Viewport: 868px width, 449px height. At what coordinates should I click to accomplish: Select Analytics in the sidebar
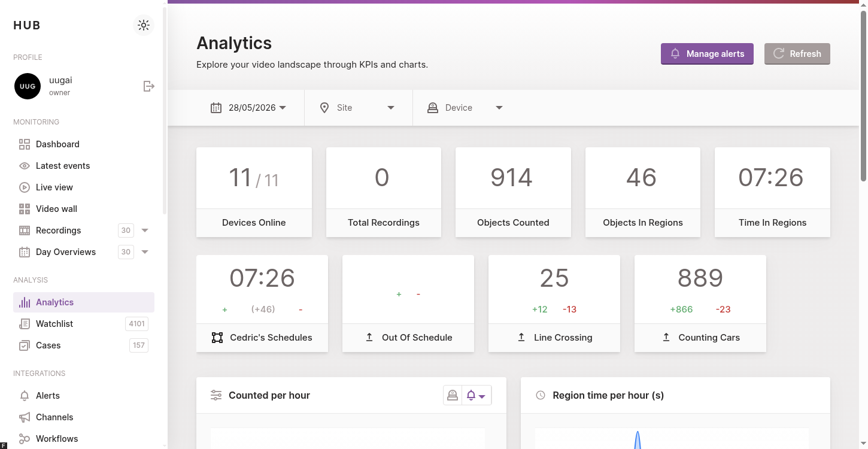point(84,302)
